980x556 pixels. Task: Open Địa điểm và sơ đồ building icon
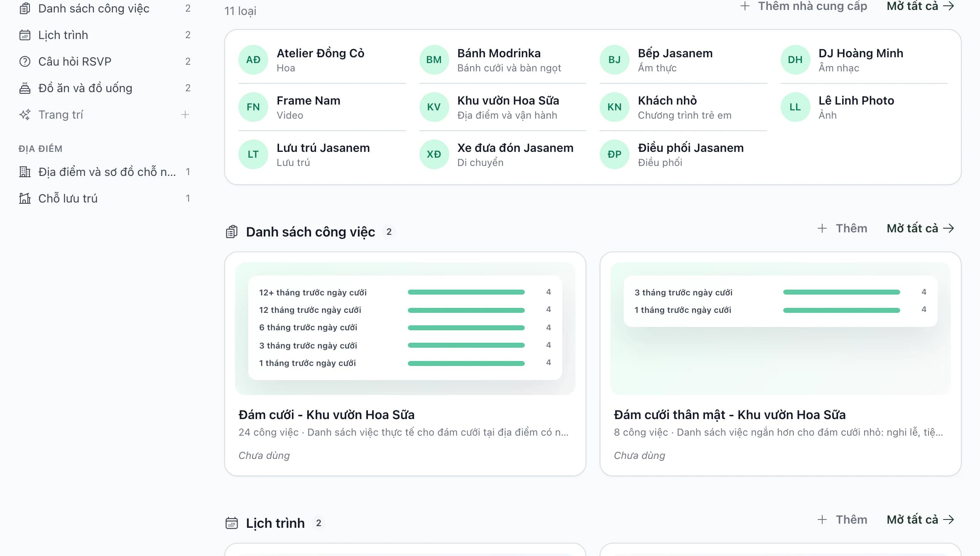coord(25,172)
